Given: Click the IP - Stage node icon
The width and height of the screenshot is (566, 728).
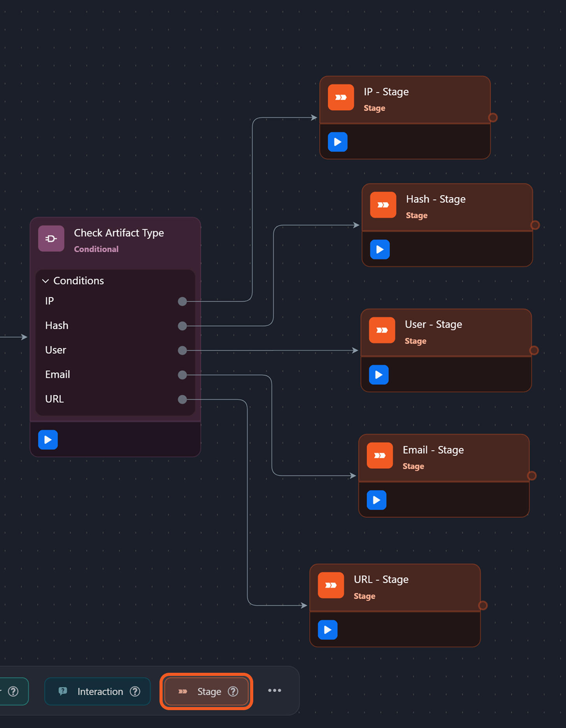Looking at the screenshot, I should (341, 97).
